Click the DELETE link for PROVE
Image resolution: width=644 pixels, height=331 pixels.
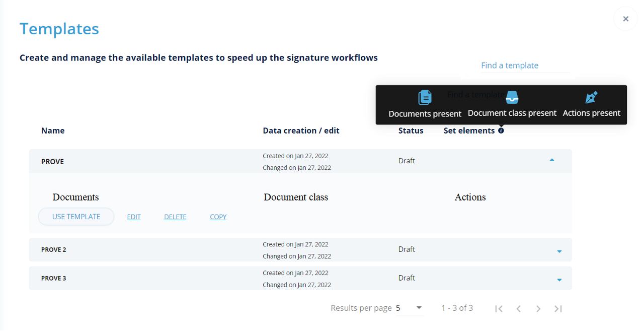(175, 217)
